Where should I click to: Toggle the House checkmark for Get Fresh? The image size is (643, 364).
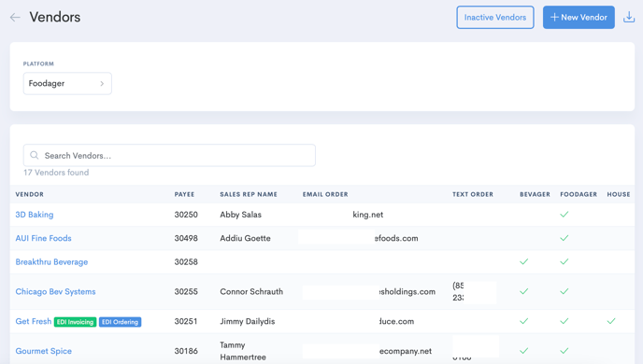611,321
